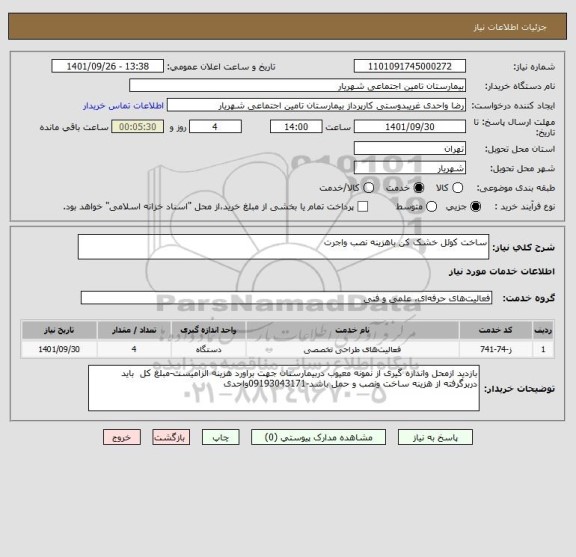Click the buyer notes text area
576x557 pixels.
tap(284, 388)
